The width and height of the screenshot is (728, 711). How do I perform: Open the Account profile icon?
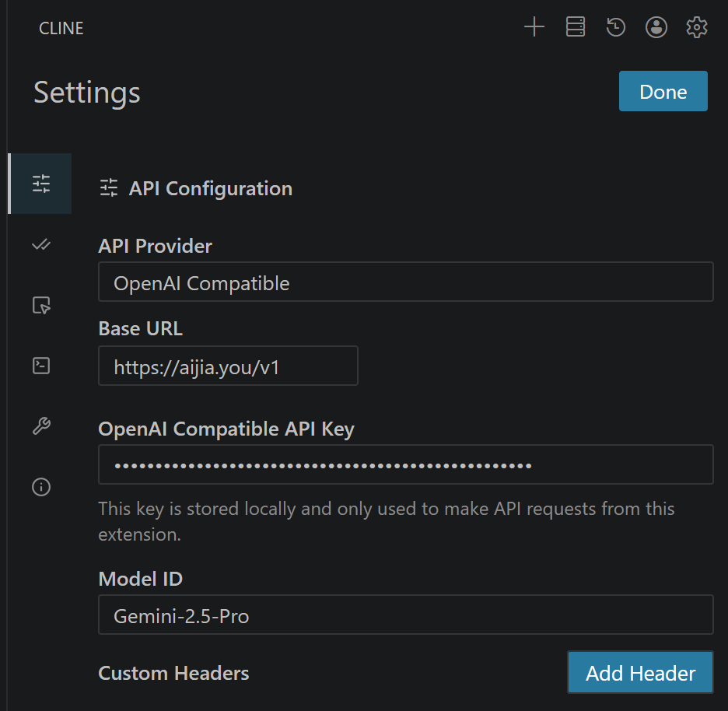(x=656, y=28)
